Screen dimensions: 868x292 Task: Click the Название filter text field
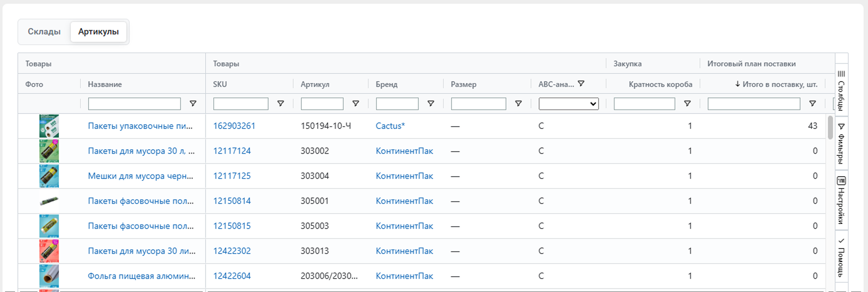(x=134, y=104)
